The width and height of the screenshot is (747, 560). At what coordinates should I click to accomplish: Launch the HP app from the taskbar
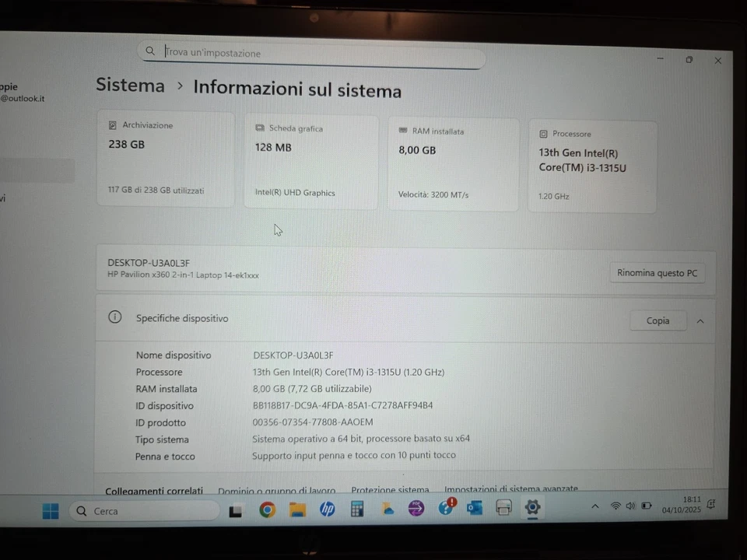(328, 510)
